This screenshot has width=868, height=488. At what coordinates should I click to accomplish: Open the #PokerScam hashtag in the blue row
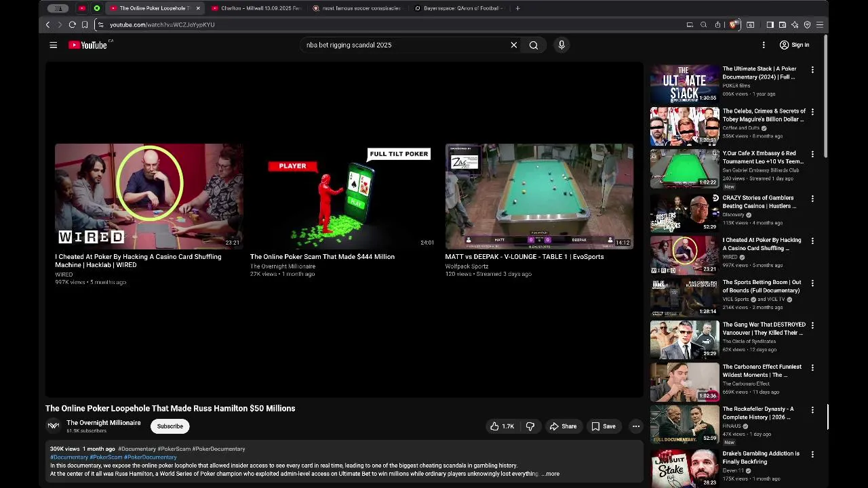point(106,457)
